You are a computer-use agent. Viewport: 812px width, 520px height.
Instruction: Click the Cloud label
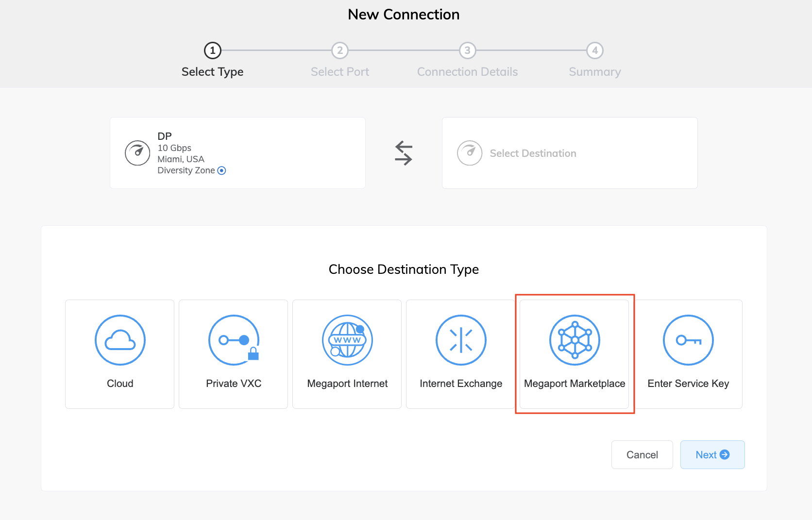pos(120,384)
